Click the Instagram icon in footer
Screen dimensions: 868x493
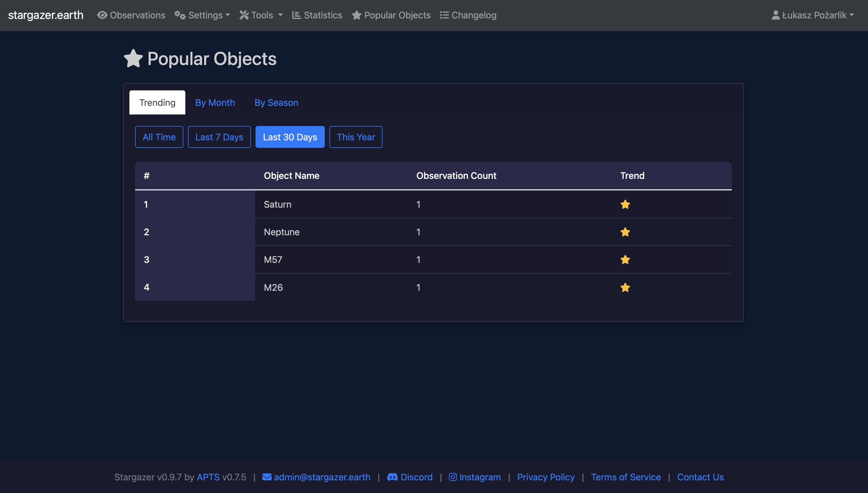tap(453, 477)
